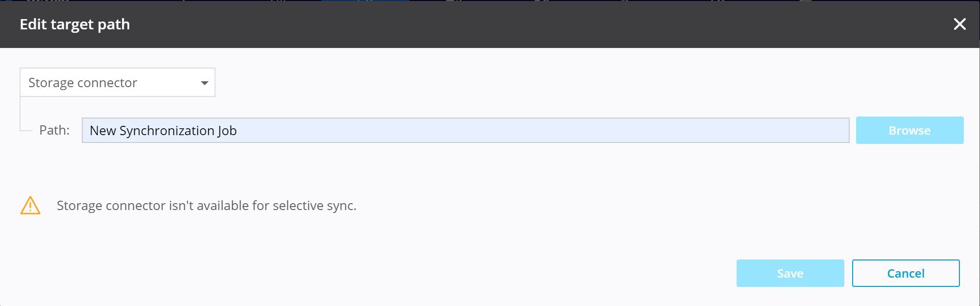The height and width of the screenshot is (306, 980).
Task: Click the selective sync warning message
Action: (x=206, y=206)
